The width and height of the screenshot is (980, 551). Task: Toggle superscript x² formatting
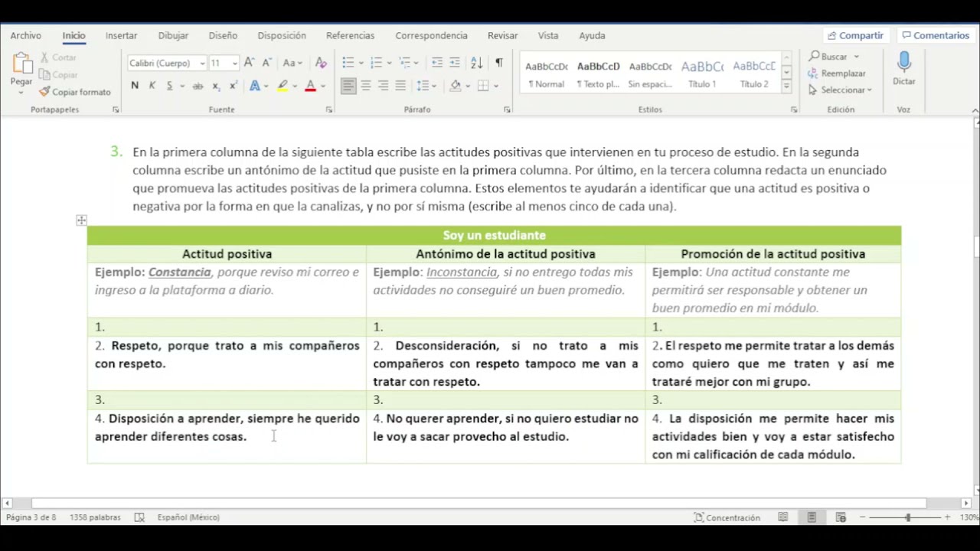[233, 86]
